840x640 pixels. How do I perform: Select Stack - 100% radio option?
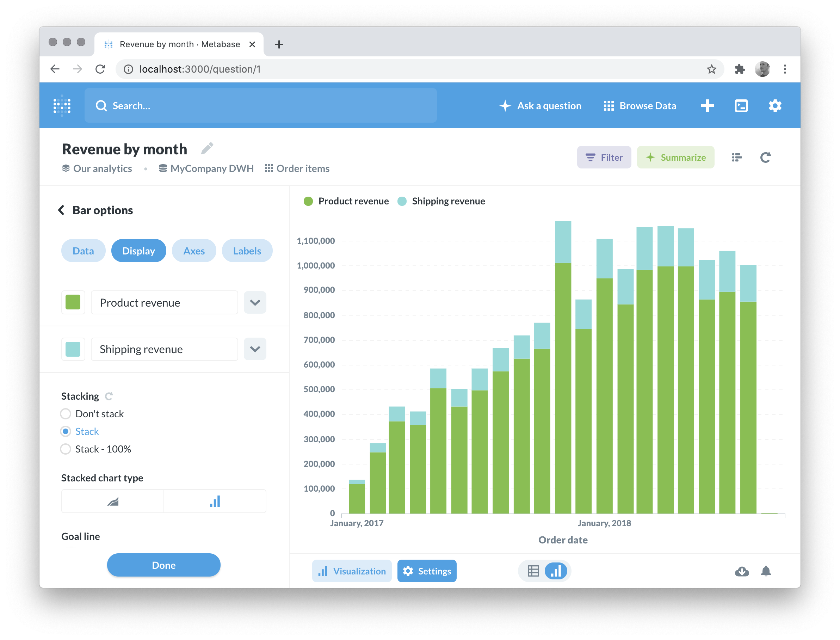coord(66,449)
